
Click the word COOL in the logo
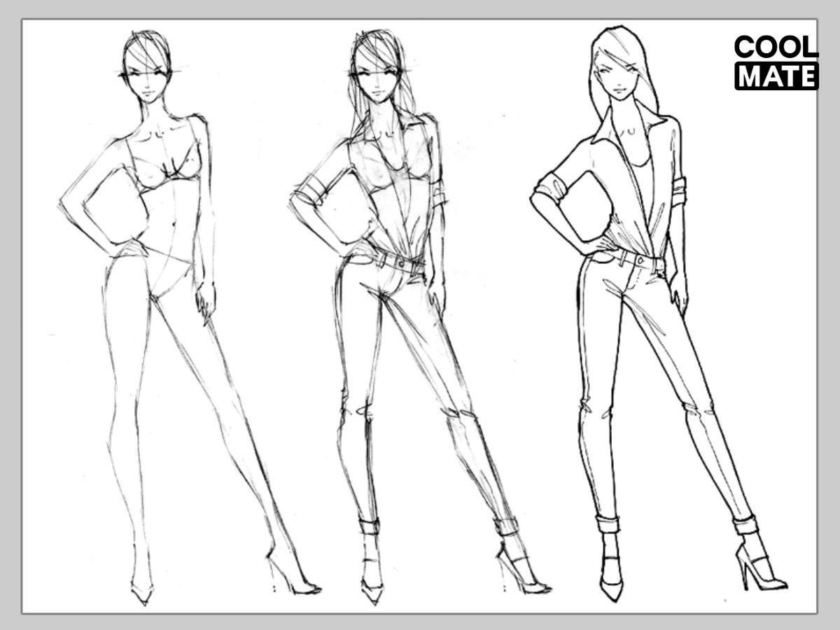click(x=776, y=48)
